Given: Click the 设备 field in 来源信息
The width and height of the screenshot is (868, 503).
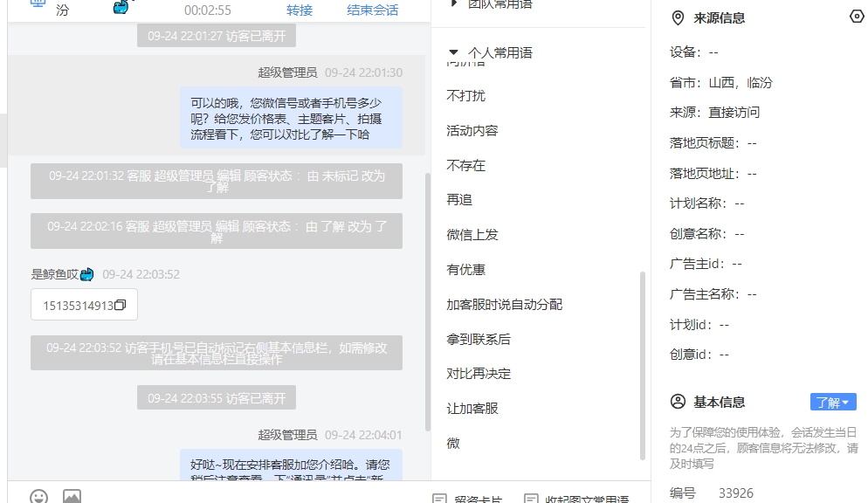Looking at the screenshot, I should click(694, 52).
